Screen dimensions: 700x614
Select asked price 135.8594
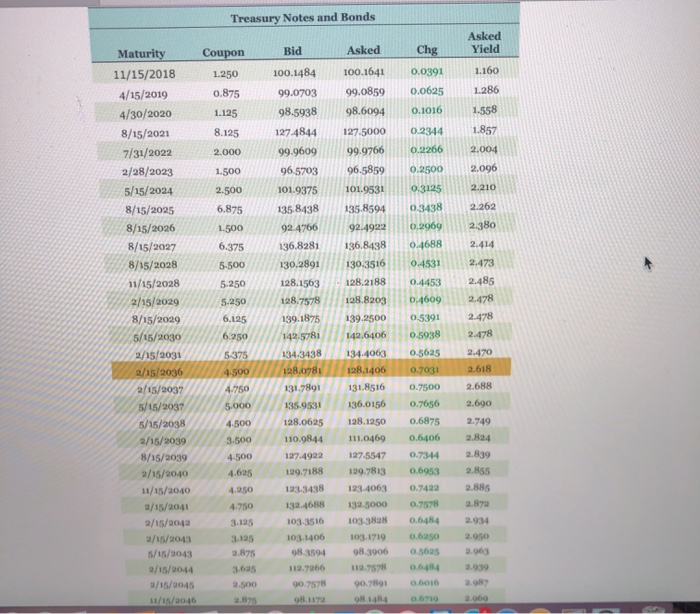click(x=365, y=208)
